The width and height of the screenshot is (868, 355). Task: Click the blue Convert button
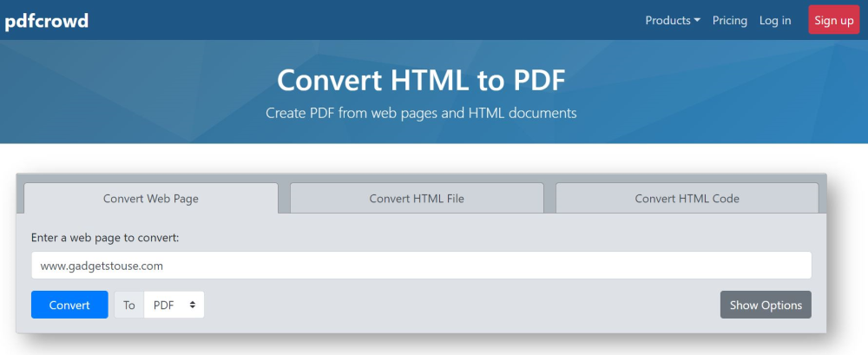[x=69, y=305]
